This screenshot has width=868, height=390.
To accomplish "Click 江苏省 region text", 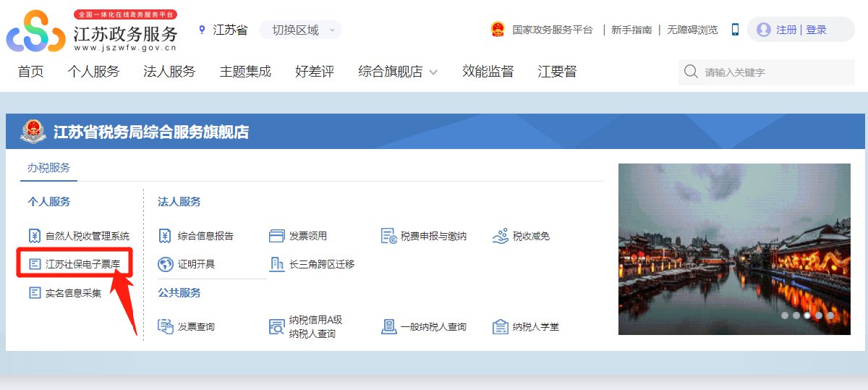I will pyautogui.click(x=230, y=30).
